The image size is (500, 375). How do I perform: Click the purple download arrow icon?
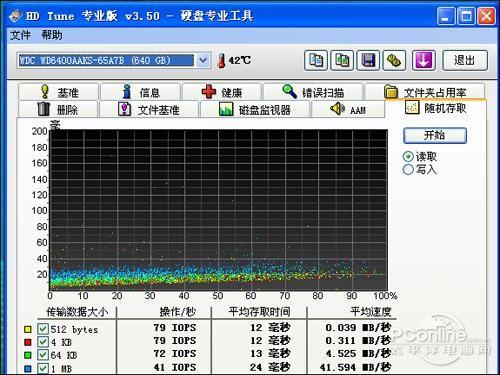tap(424, 60)
